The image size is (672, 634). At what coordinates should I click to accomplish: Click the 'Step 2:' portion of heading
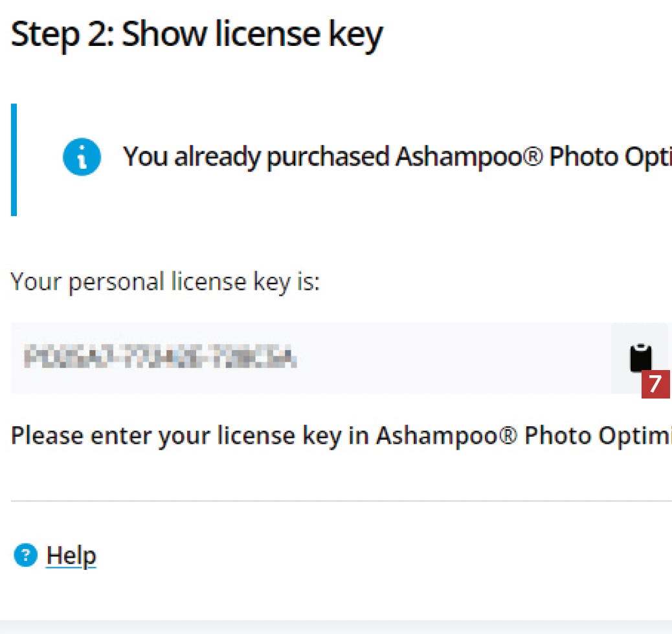[x=62, y=35]
